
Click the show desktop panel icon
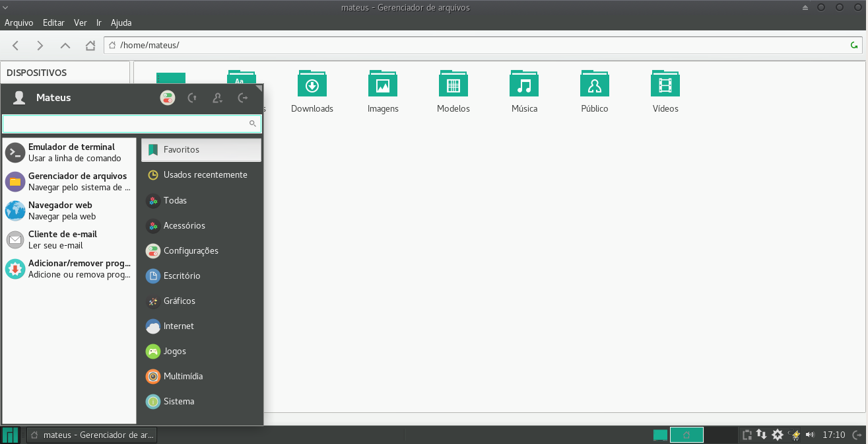(659, 435)
